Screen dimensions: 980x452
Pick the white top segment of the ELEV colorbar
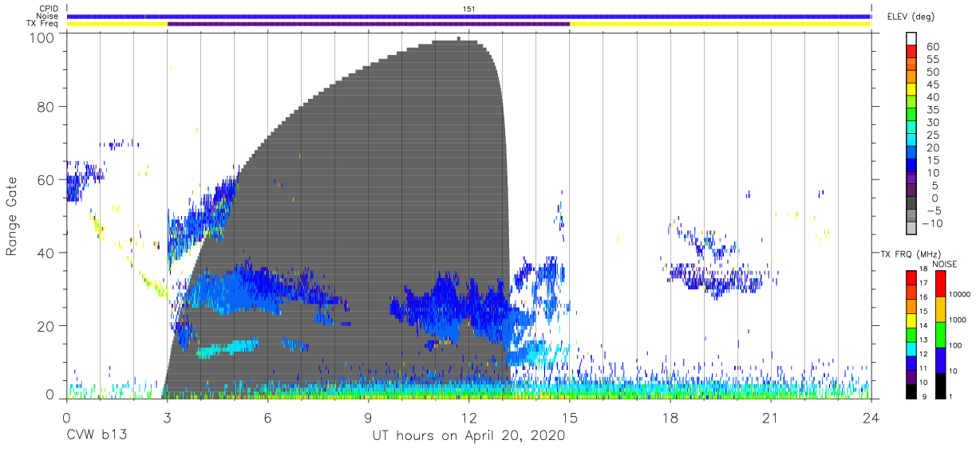pyautogui.click(x=911, y=38)
